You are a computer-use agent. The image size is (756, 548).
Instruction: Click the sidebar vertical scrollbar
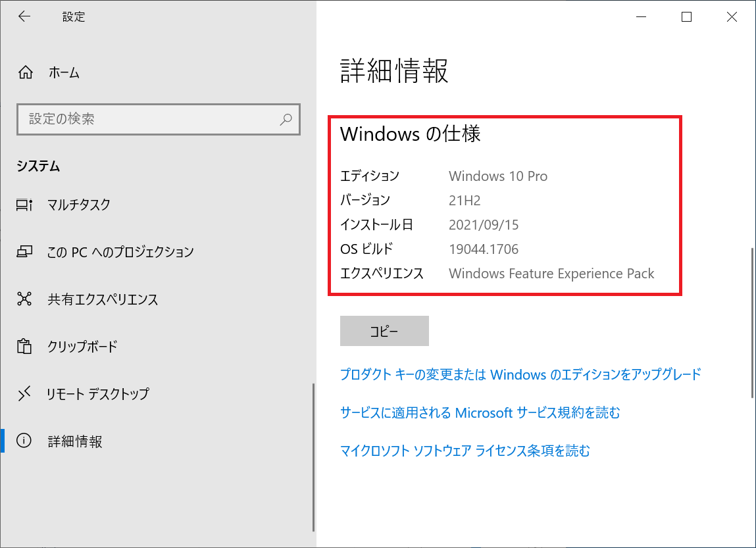[x=313, y=457]
